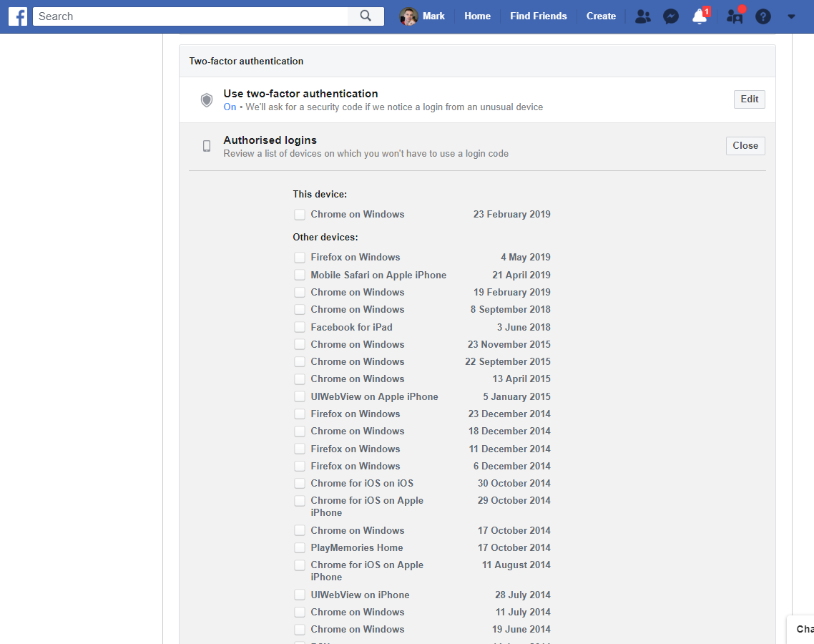Viewport: 814px width, 644px height.
Task: Tick the checkbox for Chrome on Windows under This device
Action: pyautogui.click(x=300, y=214)
